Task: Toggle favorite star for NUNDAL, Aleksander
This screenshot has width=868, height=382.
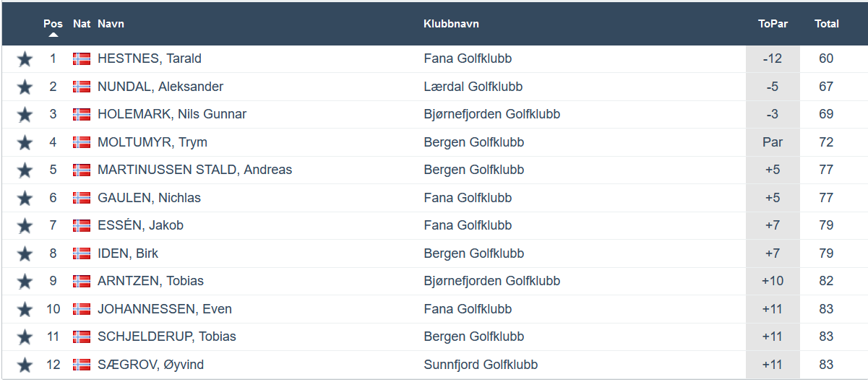Action: [25, 87]
